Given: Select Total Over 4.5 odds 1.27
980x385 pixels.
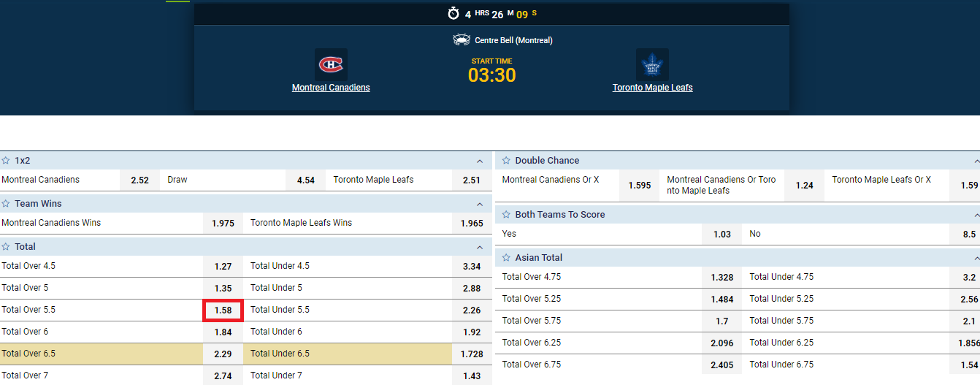Looking at the screenshot, I should click(x=223, y=267).
